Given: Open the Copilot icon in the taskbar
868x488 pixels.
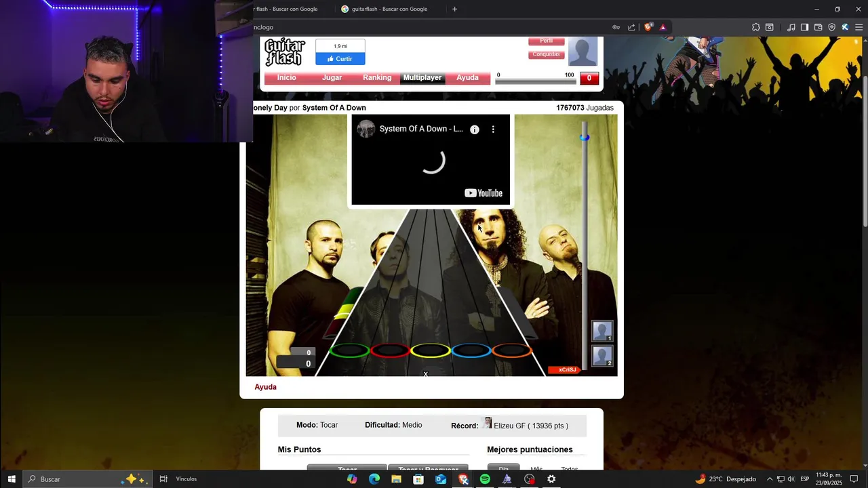Looking at the screenshot, I should click(x=352, y=479).
